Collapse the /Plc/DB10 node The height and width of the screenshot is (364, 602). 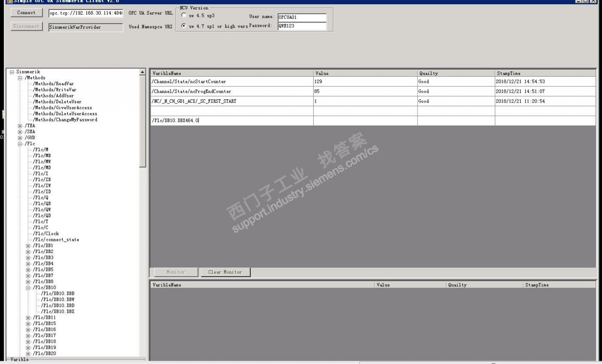click(28, 288)
